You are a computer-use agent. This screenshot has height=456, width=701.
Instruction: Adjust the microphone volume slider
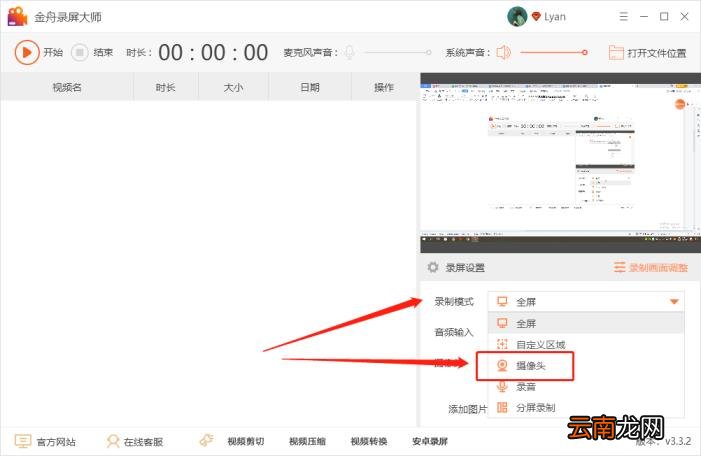(x=398, y=53)
